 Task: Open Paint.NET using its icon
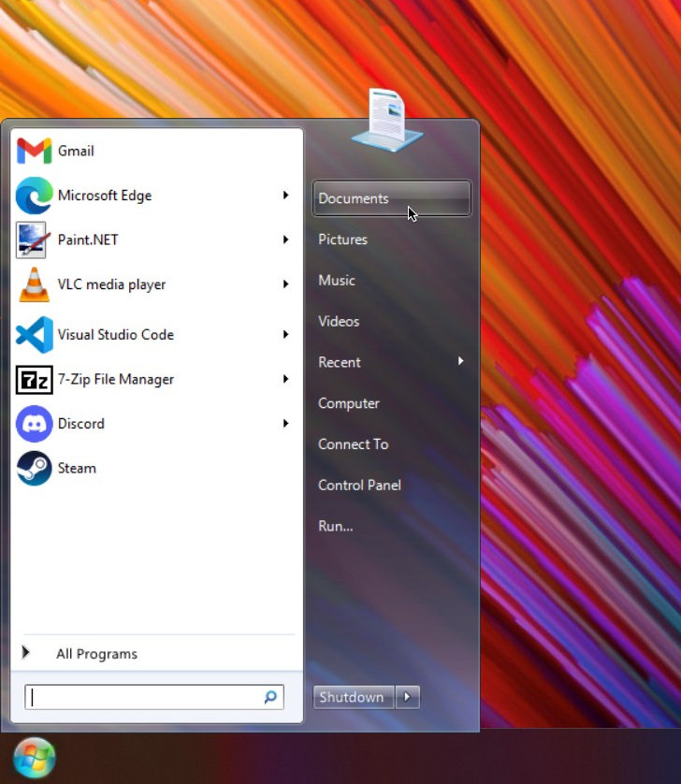[x=33, y=240]
